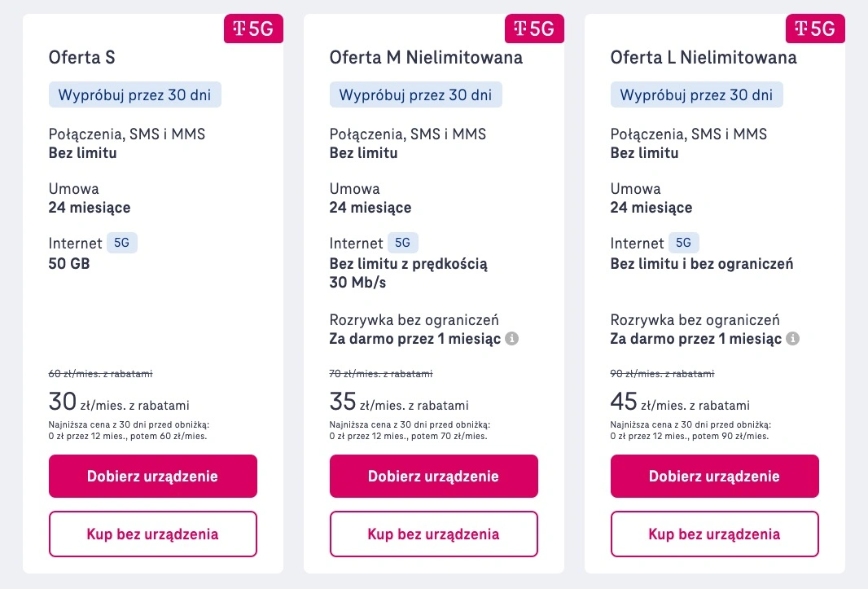
Task: Open the Oferta S title
Action: [82, 58]
